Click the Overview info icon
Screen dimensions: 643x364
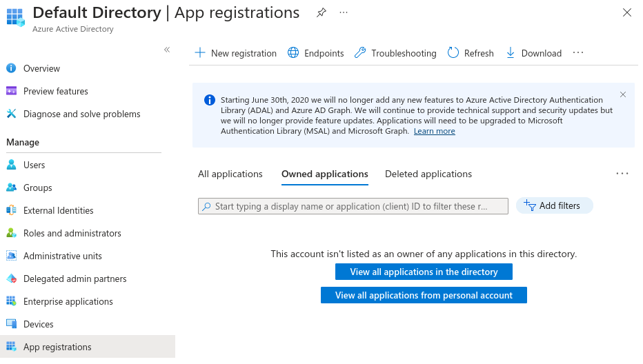point(12,68)
